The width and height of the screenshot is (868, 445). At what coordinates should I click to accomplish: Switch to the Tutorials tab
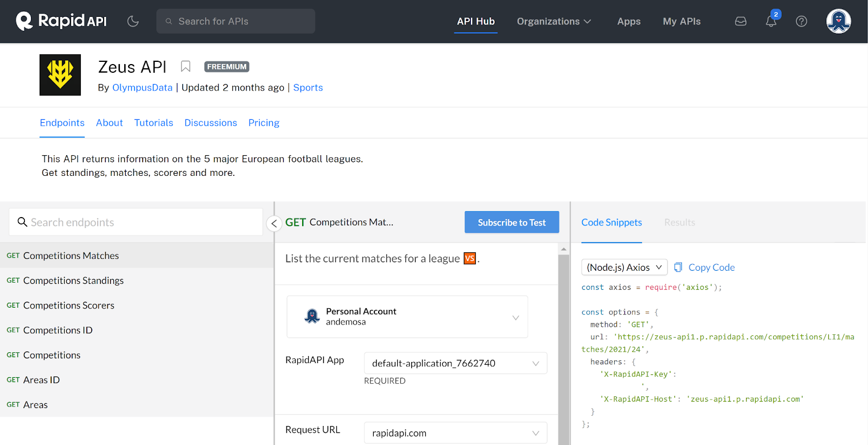pos(154,123)
